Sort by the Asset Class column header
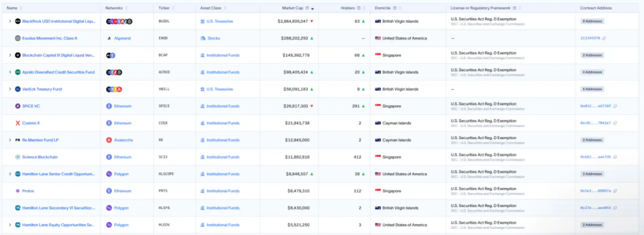Image resolution: width=644 pixels, height=235 pixels. (211, 8)
